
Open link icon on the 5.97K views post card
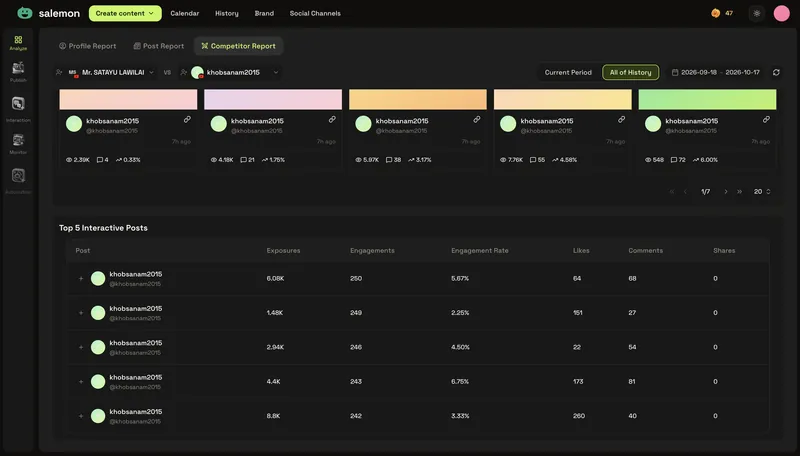pyautogui.click(x=477, y=119)
